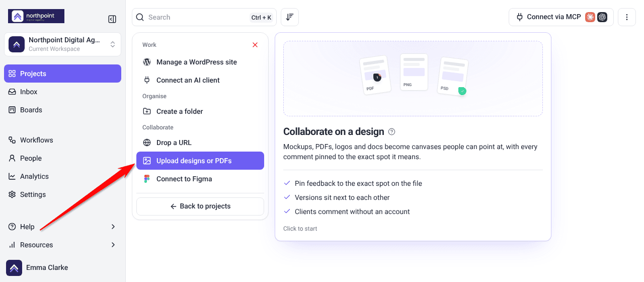Click the 'Collaborate on a design' heading

[334, 131]
